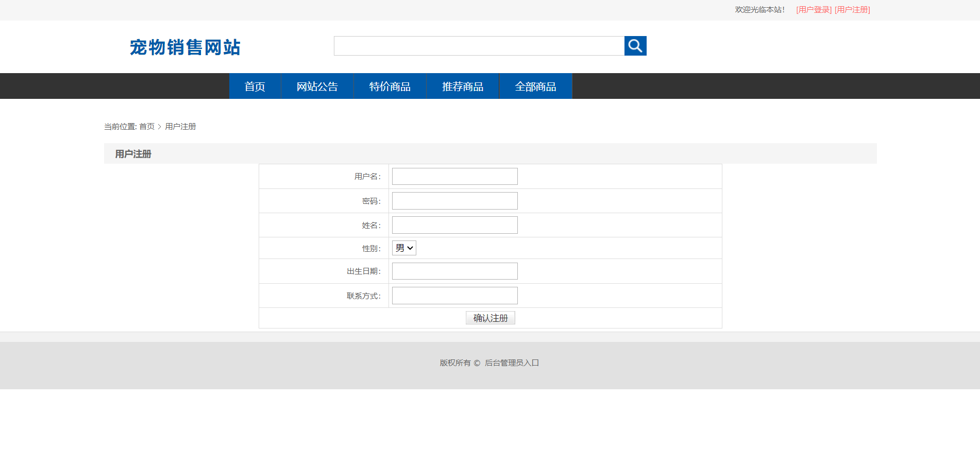
Task: Switch to the 特价商品 tab
Action: click(x=390, y=87)
